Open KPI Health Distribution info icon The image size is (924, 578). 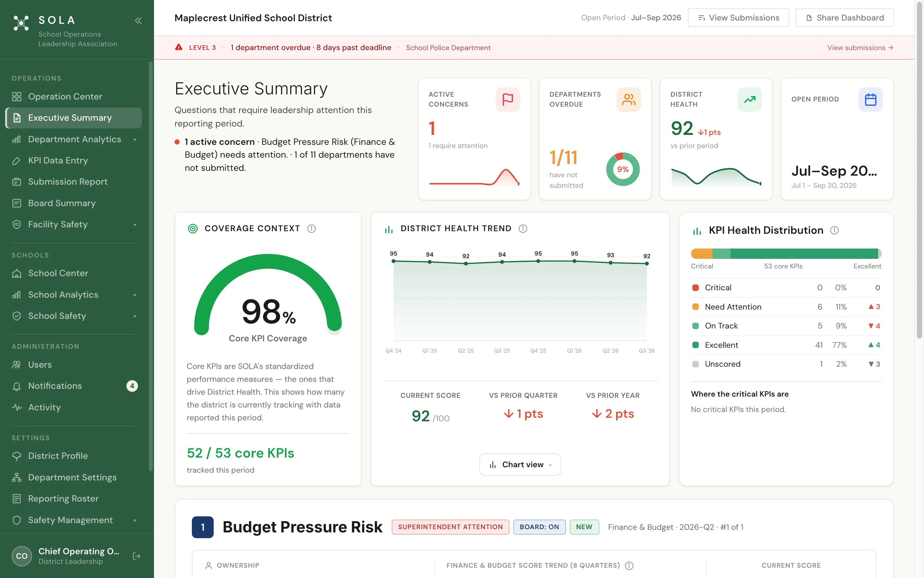pos(834,230)
